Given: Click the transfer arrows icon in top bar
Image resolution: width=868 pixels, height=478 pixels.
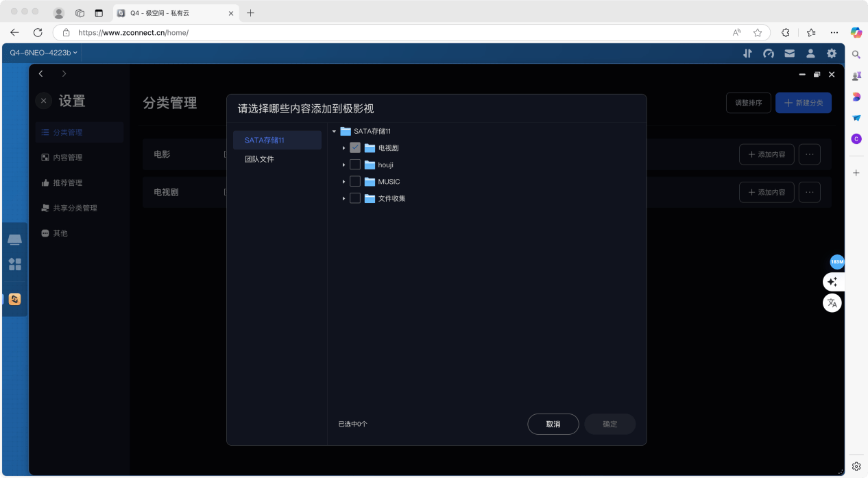Looking at the screenshot, I should coord(747,53).
